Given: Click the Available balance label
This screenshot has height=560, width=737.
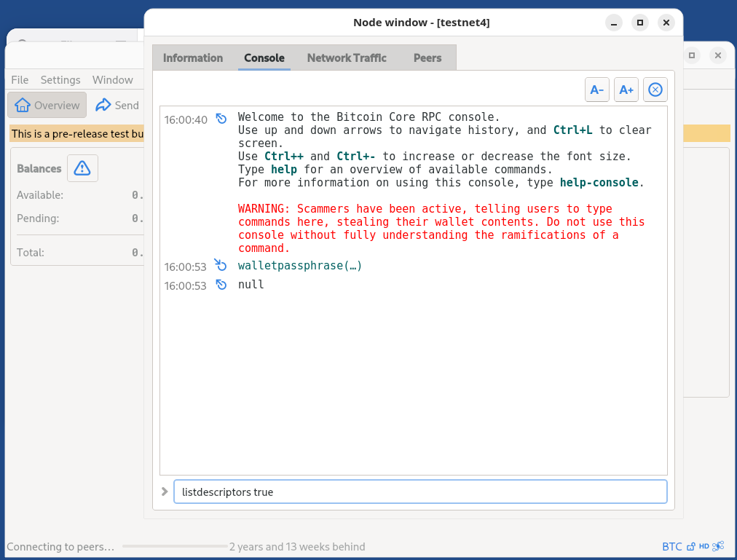Looking at the screenshot, I should coord(40,194).
